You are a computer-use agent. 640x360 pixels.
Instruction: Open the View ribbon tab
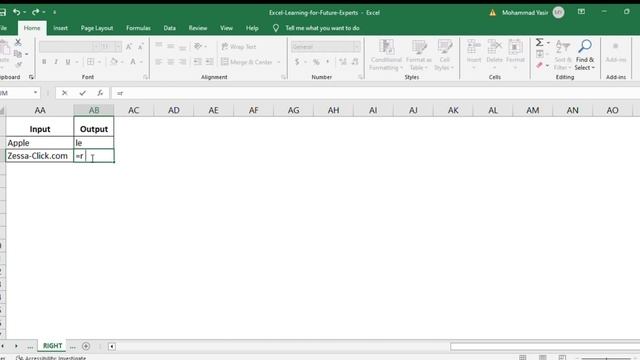[x=226, y=28]
